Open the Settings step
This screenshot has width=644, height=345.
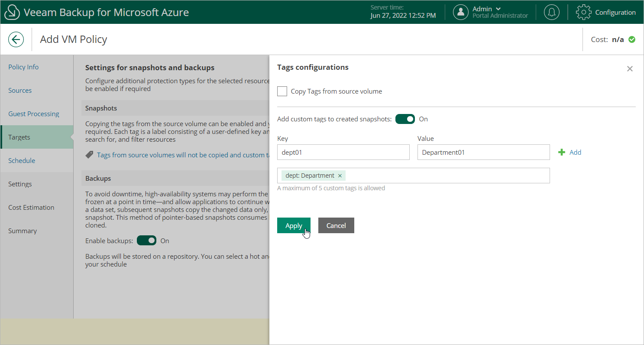pos(20,184)
